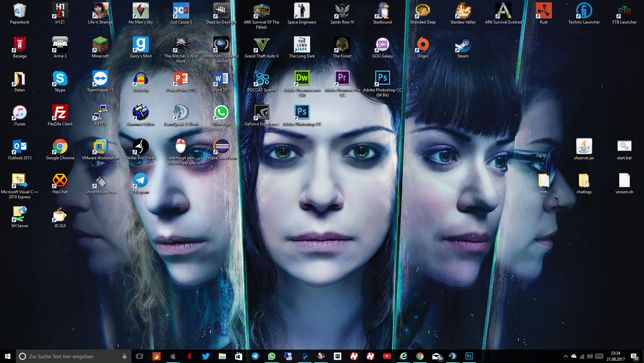Open Adobe Dreamweaver CS6 shortcut
Screen dimensions: 644x363
[302, 84]
